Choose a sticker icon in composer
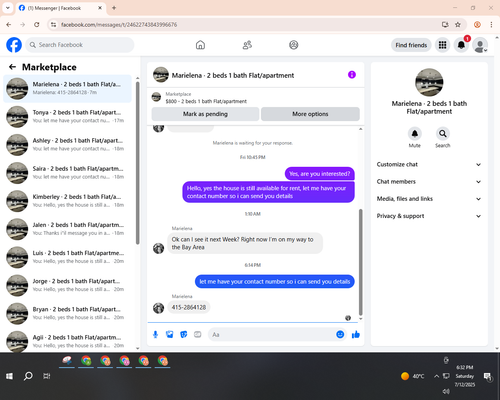Viewport: 500px width, 400px height. (x=184, y=334)
